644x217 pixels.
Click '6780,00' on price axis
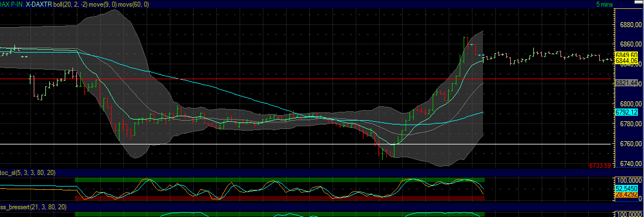pos(630,123)
